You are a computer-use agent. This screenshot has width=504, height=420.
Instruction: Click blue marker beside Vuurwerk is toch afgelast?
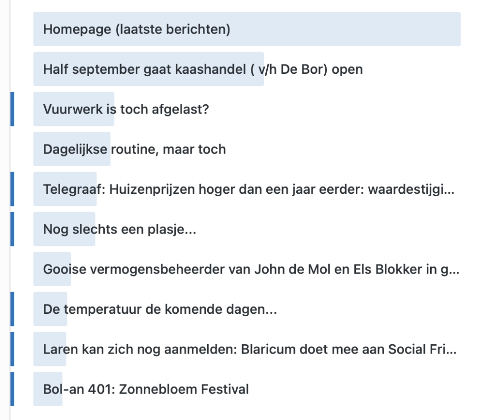(x=12, y=109)
